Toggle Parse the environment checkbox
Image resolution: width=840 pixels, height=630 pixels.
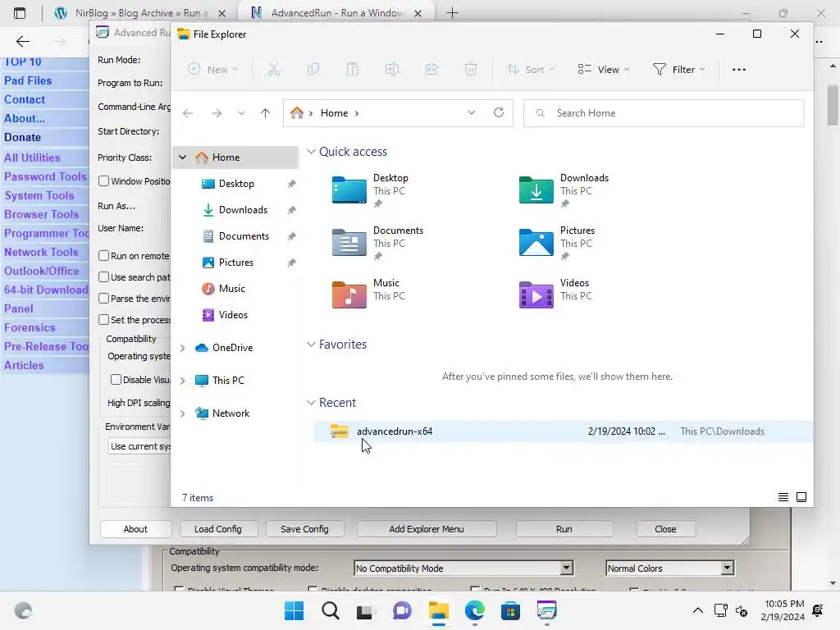(x=104, y=299)
